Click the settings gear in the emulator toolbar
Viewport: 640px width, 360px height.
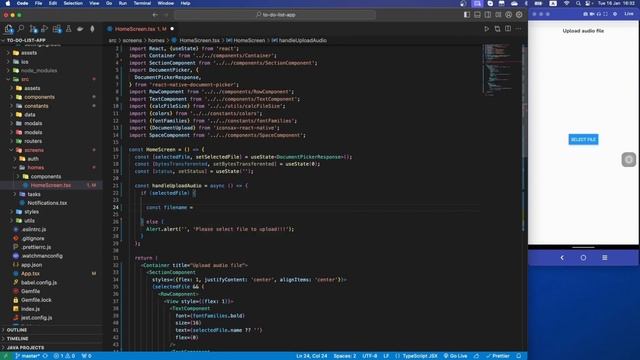[615, 14]
